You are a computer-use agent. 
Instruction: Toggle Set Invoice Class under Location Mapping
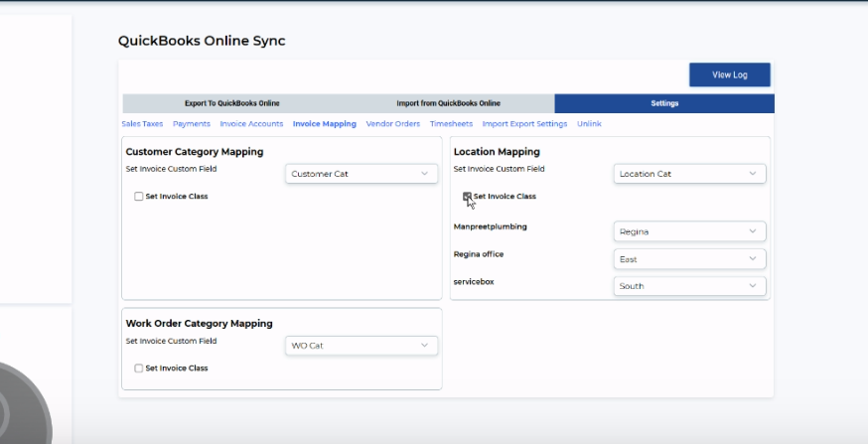(x=467, y=197)
